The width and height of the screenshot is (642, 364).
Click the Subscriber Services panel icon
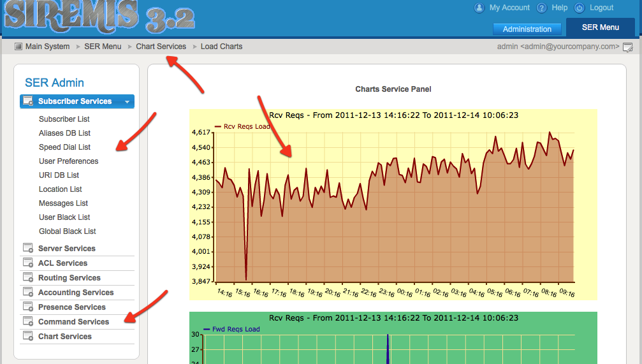[28, 101]
